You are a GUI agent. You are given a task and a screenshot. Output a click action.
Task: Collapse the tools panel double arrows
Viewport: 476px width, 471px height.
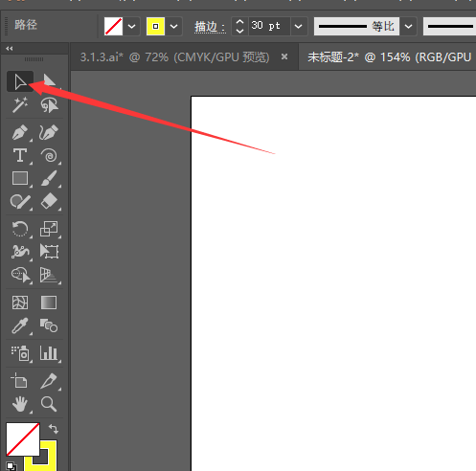[10, 49]
